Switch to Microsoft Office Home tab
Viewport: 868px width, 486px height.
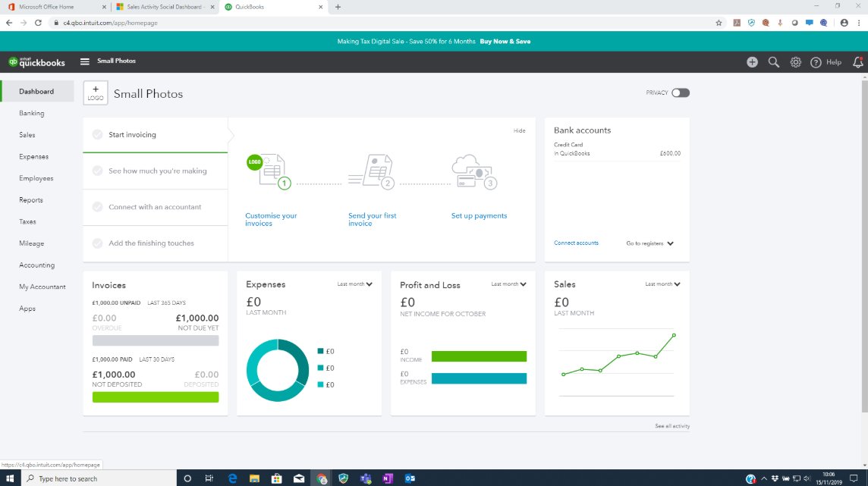[x=55, y=7]
